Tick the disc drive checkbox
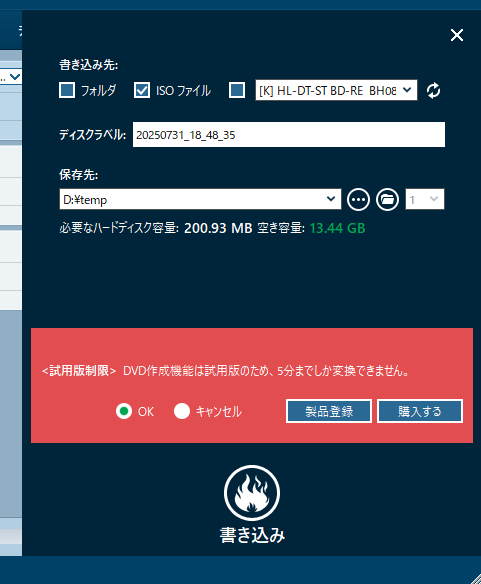The width and height of the screenshot is (481, 584). pos(237,90)
